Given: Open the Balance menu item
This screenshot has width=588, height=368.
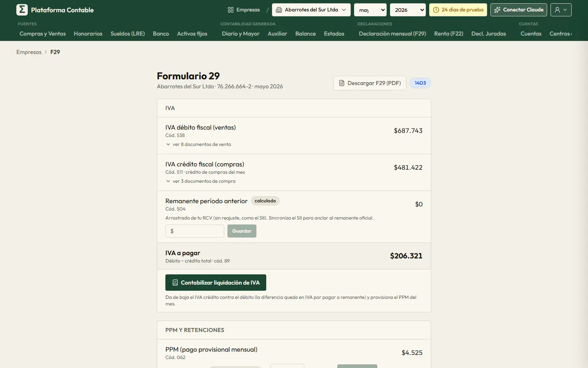Looking at the screenshot, I should 305,34.
